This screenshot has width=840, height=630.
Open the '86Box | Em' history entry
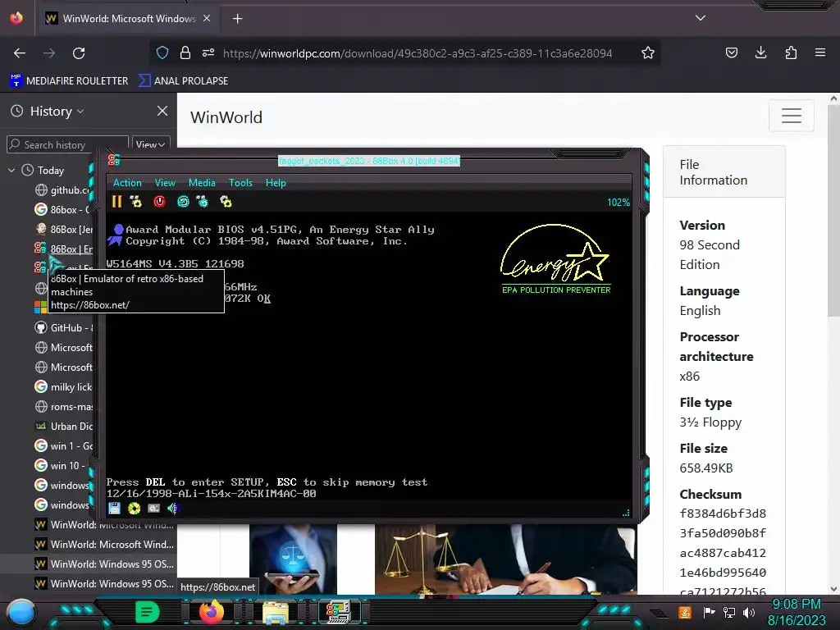[x=63, y=249]
